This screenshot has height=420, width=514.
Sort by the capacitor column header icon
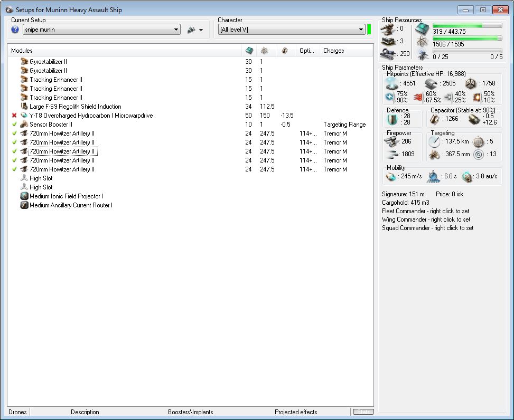[x=284, y=51]
